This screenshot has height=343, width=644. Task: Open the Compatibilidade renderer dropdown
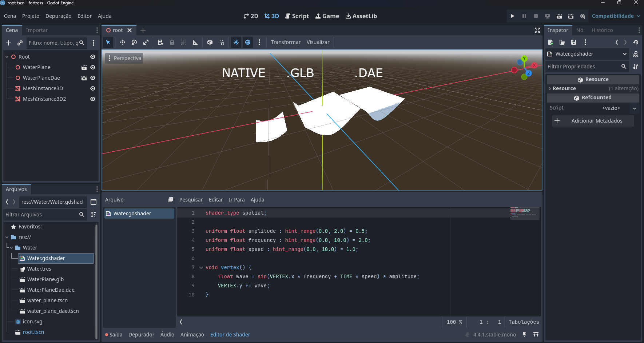click(x=616, y=16)
